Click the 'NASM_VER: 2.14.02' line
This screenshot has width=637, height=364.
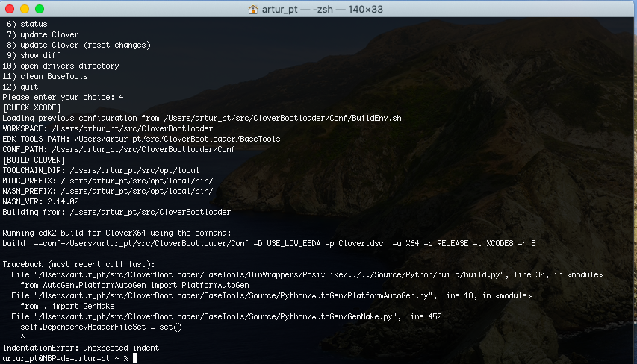pos(40,201)
